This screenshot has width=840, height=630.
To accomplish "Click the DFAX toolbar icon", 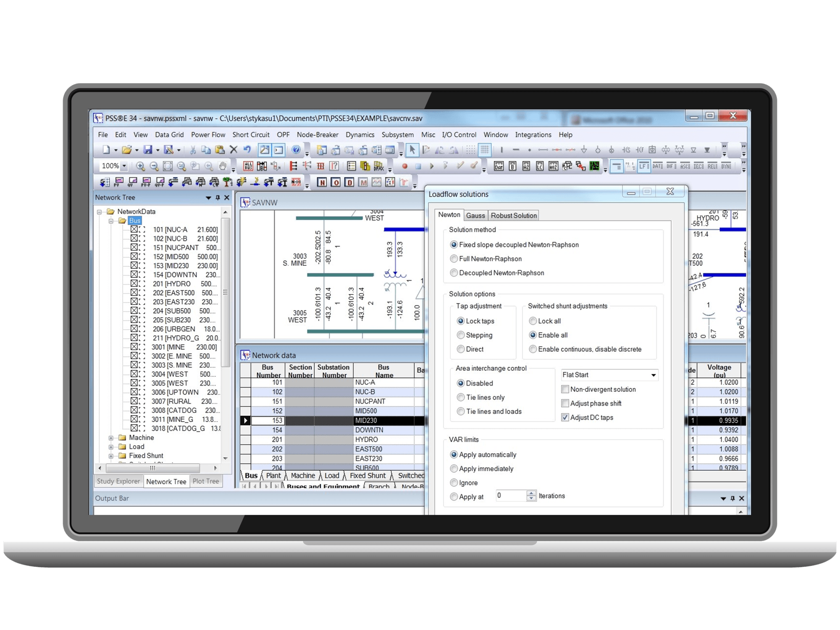I will coord(378,166).
